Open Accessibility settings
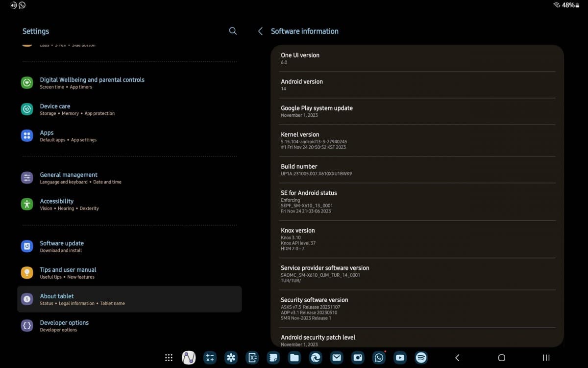 [x=56, y=204]
